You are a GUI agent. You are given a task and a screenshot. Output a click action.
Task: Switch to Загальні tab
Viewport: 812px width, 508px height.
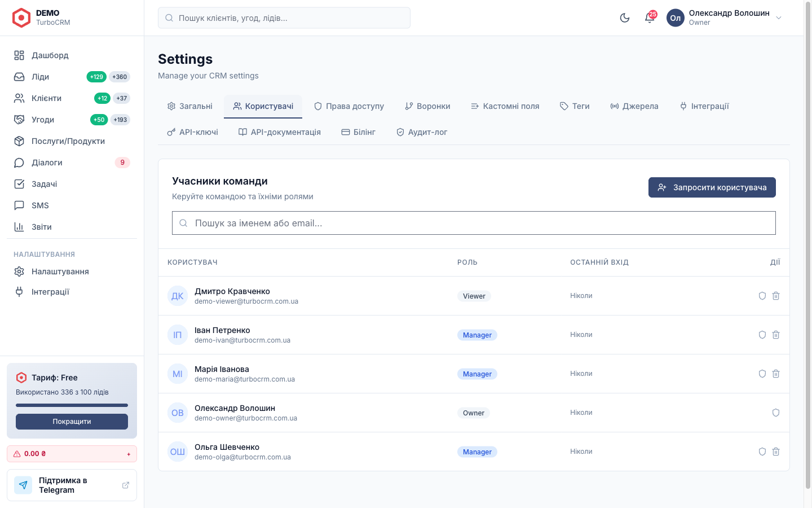pos(190,106)
